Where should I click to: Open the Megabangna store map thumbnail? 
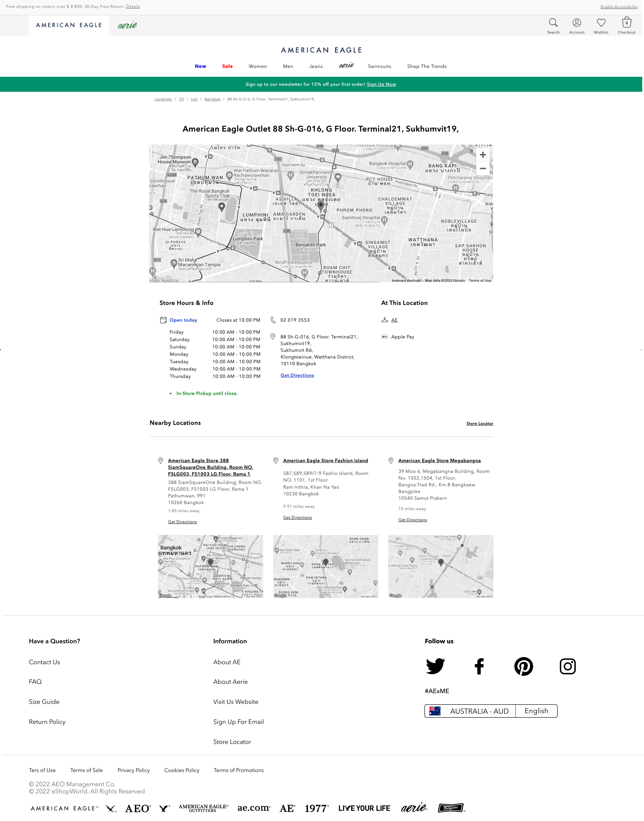(x=441, y=566)
